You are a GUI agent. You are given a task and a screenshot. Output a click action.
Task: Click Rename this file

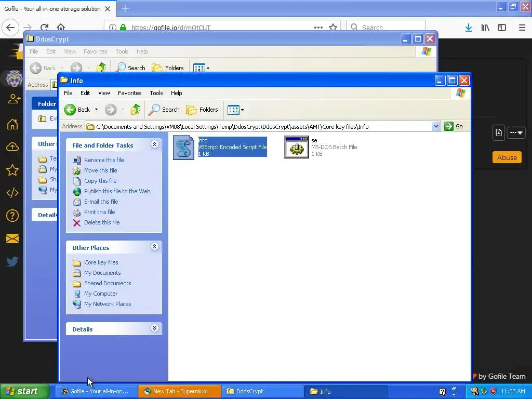(x=104, y=160)
